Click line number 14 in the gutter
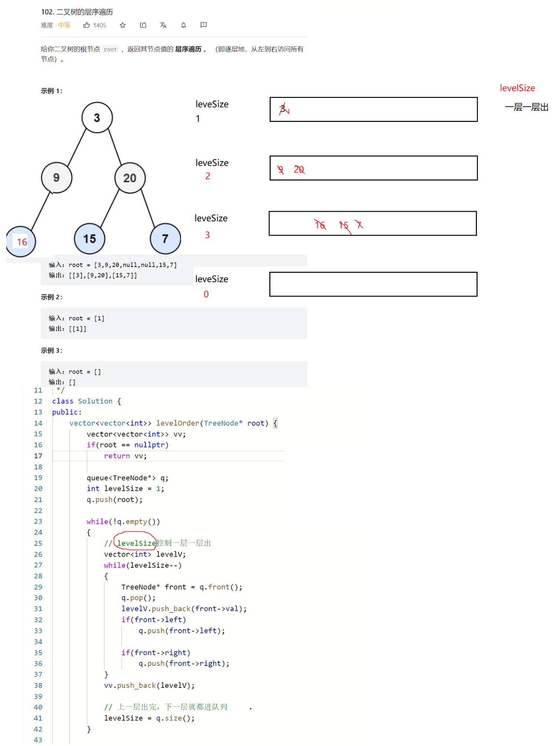The height and width of the screenshot is (746, 560). coord(38,423)
